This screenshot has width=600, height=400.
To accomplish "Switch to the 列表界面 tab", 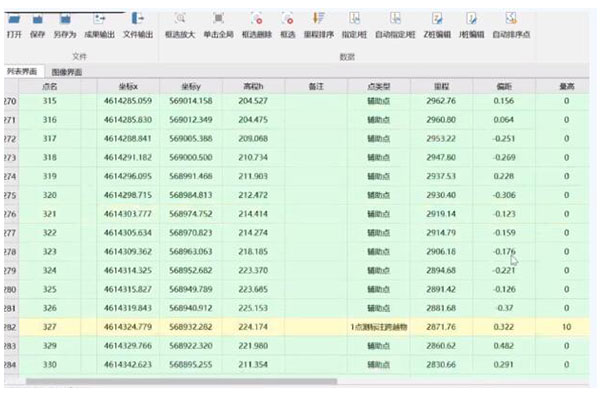I will click(22, 73).
